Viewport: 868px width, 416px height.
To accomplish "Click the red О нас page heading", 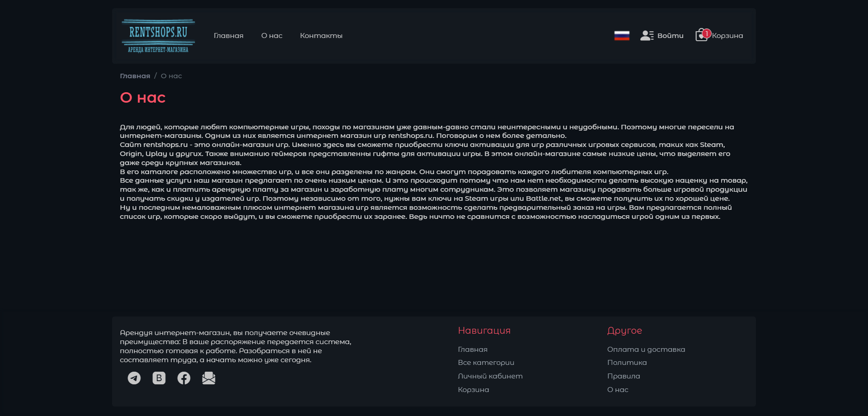I will pyautogui.click(x=143, y=98).
